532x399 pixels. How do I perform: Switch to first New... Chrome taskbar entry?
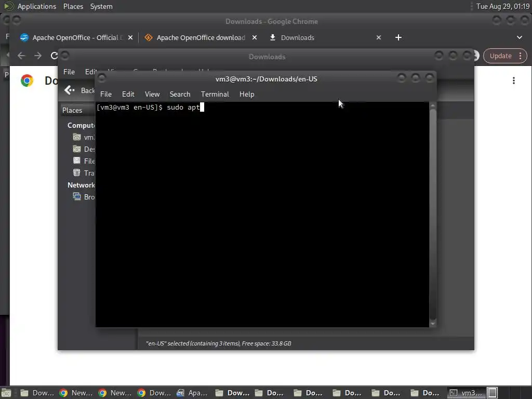76,393
